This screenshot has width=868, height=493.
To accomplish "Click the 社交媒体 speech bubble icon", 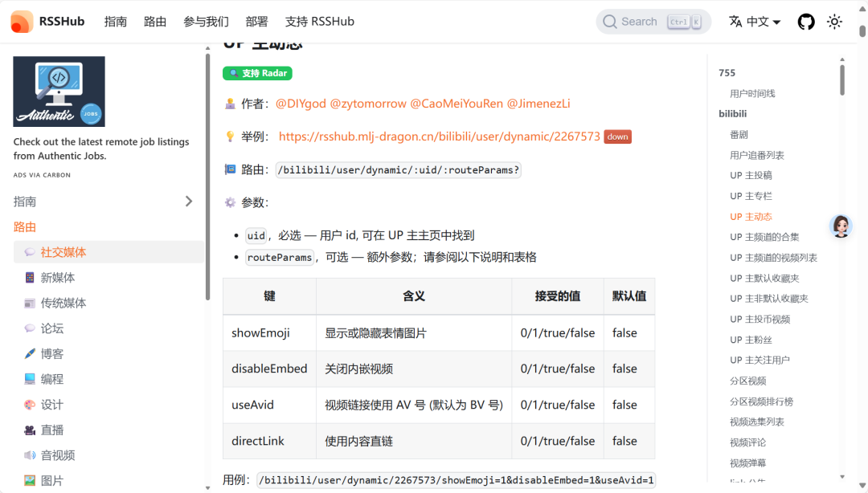I will point(30,252).
